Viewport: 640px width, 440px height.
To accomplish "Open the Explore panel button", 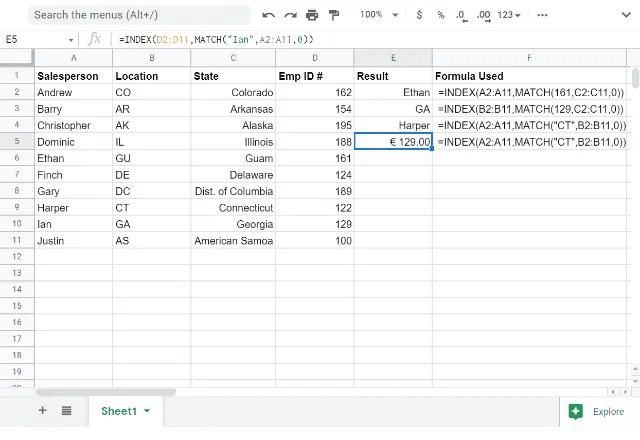I will pos(596,411).
